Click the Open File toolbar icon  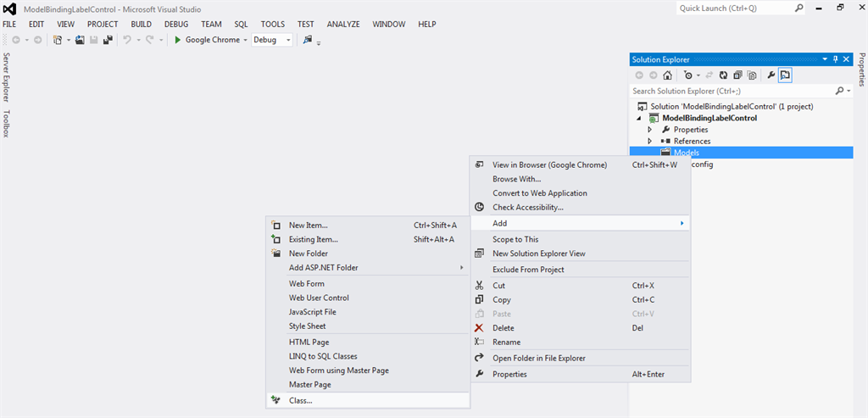[x=80, y=40]
